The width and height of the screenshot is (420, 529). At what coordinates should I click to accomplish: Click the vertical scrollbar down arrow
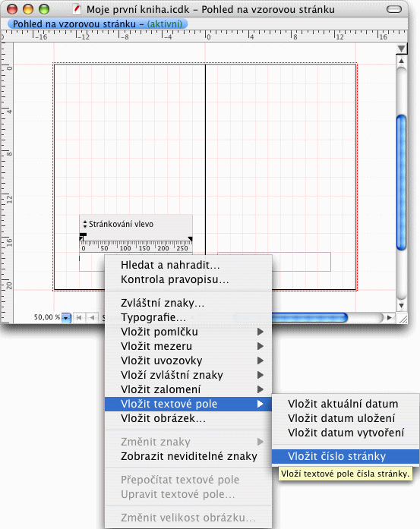point(401,306)
